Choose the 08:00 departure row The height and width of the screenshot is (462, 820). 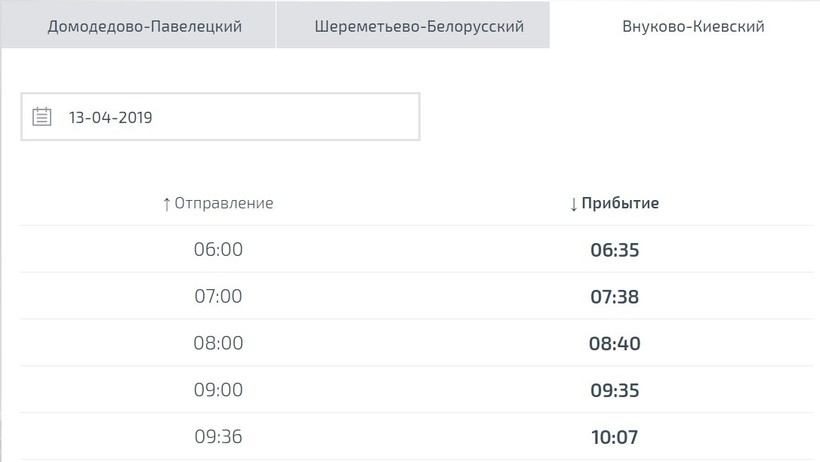218,343
